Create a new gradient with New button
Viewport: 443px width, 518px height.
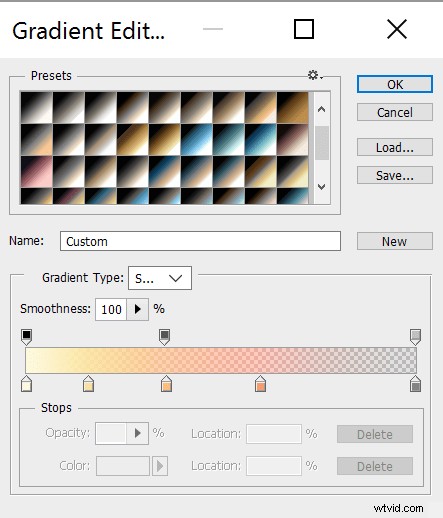coord(395,241)
